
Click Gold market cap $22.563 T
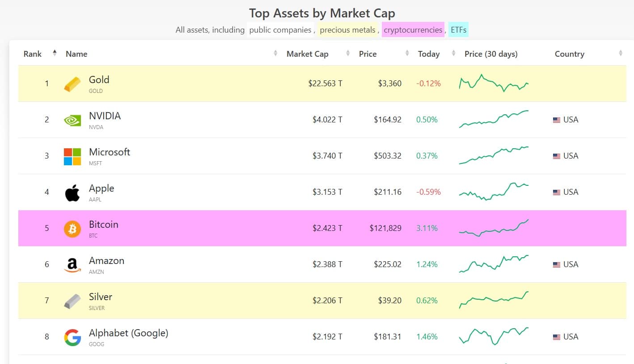click(325, 84)
